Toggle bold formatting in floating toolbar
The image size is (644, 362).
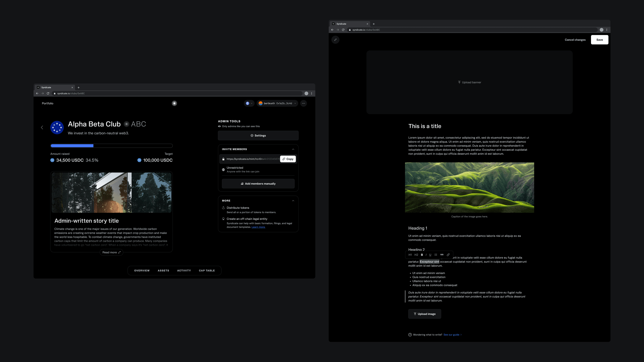click(x=422, y=255)
